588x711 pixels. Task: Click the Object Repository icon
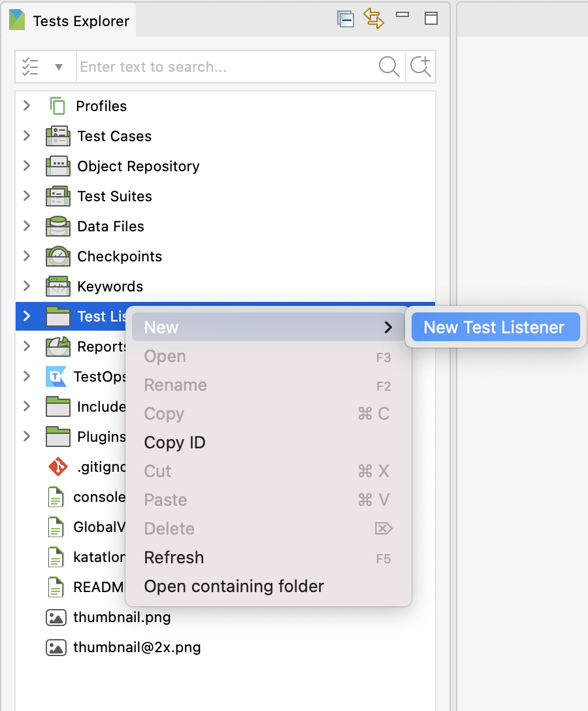coord(57,166)
